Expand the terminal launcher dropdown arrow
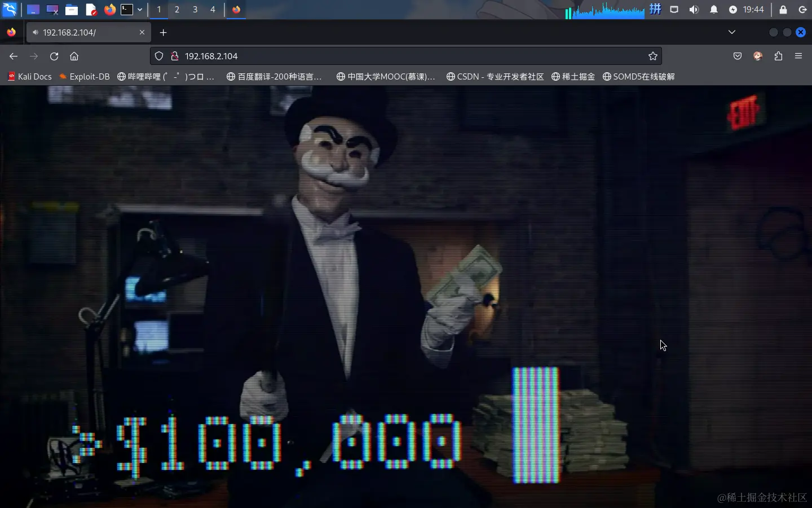Screen dimensions: 812x508 [140, 10]
